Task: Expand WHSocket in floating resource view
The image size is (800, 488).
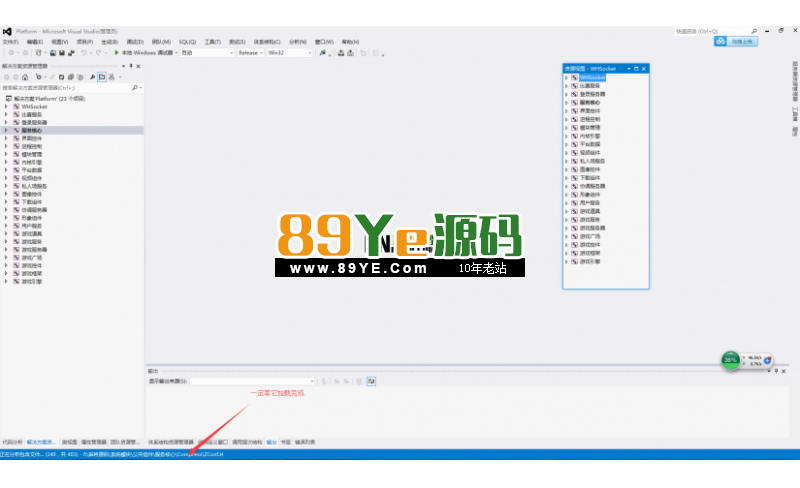Action: pos(566,78)
